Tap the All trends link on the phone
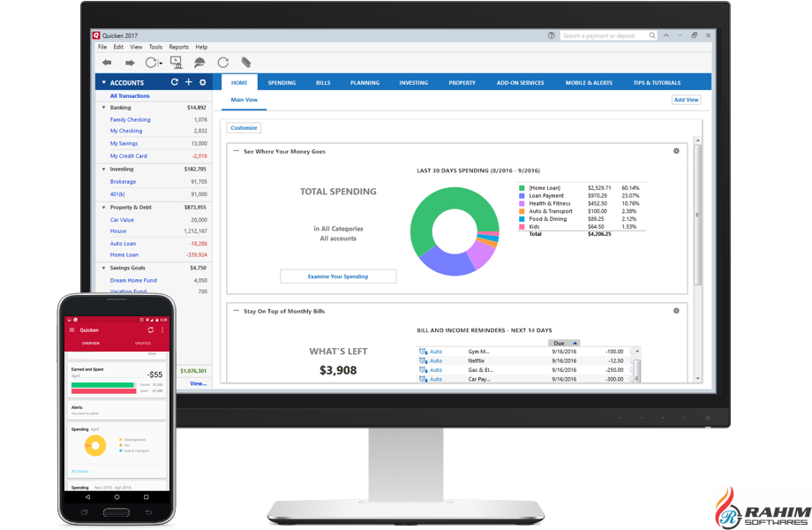This screenshot has width=812, height=530. pyautogui.click(x=79, y=472)
